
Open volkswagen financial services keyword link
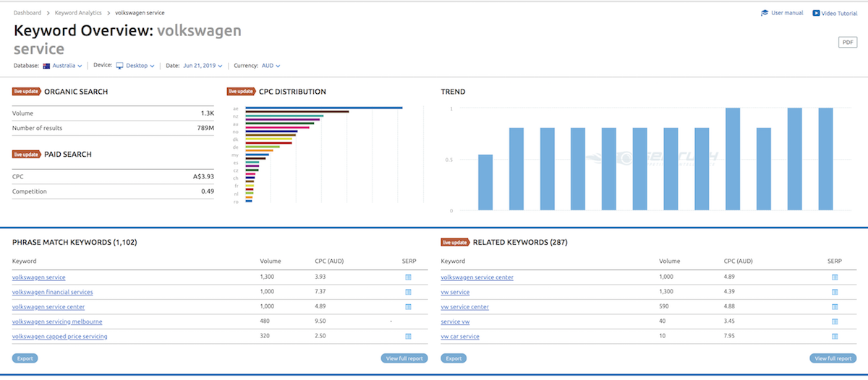point(53,292)
